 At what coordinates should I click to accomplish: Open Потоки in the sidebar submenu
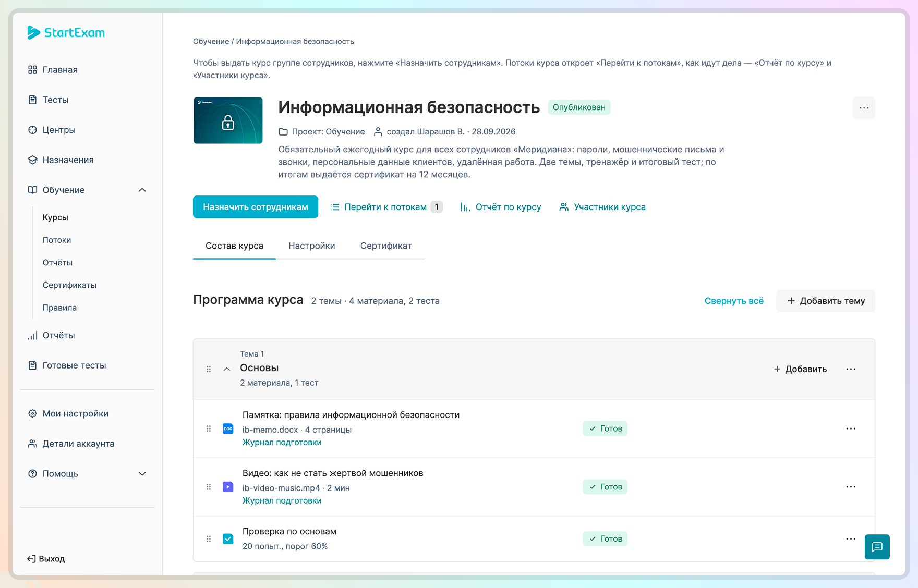pos(57,240)
